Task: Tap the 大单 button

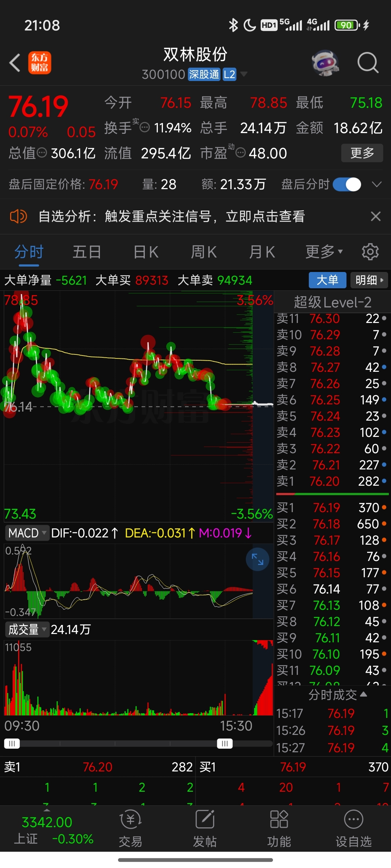Action: pyautogui.click(x=327, y=280)
